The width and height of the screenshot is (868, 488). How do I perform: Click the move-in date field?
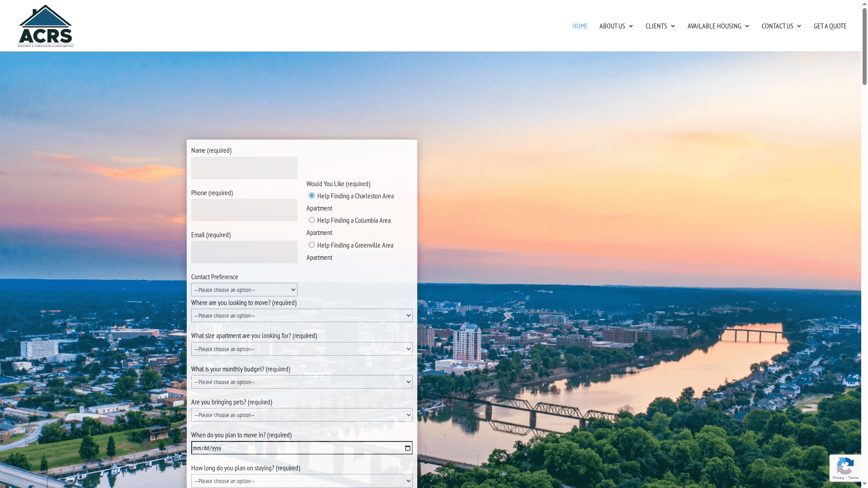coord(302,448)
